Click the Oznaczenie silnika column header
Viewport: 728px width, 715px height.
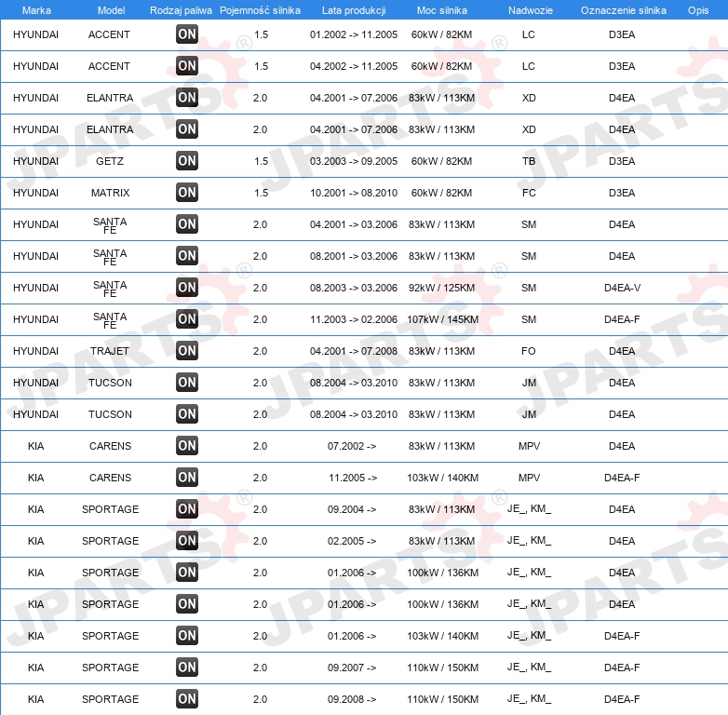tap(623, 10)
